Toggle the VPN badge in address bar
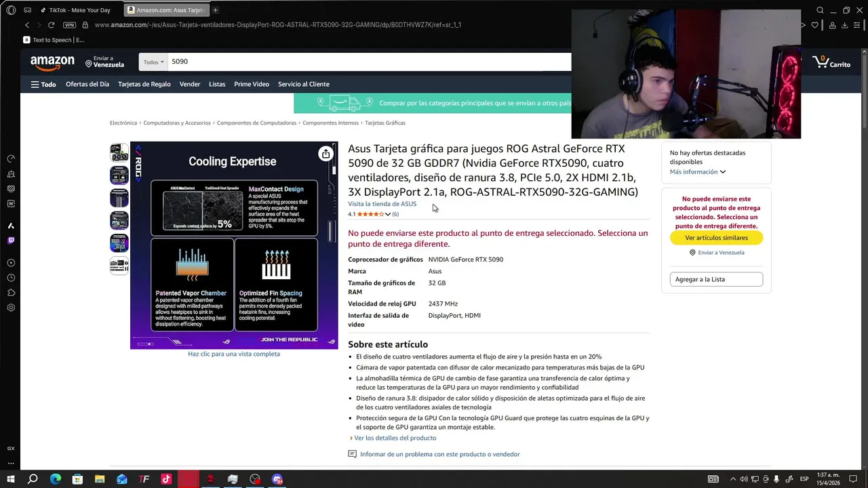The width and height of the screenshot is (868, 488). (69, 25)
